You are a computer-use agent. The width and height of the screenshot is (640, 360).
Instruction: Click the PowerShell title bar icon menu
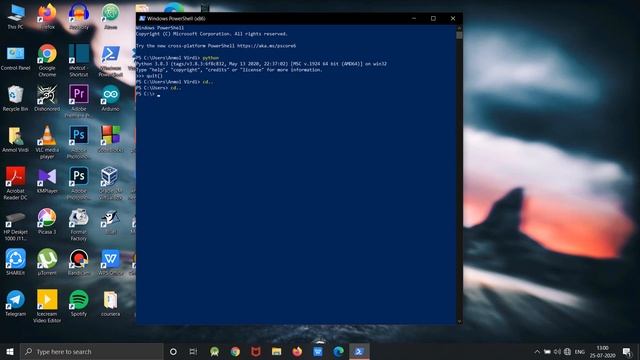[x=142, y=18]
